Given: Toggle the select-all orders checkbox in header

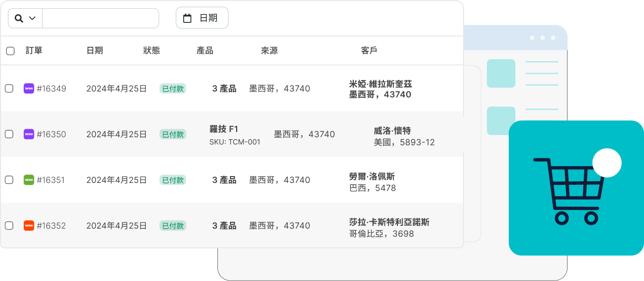Looking at the screenshot, I should 10,51.
